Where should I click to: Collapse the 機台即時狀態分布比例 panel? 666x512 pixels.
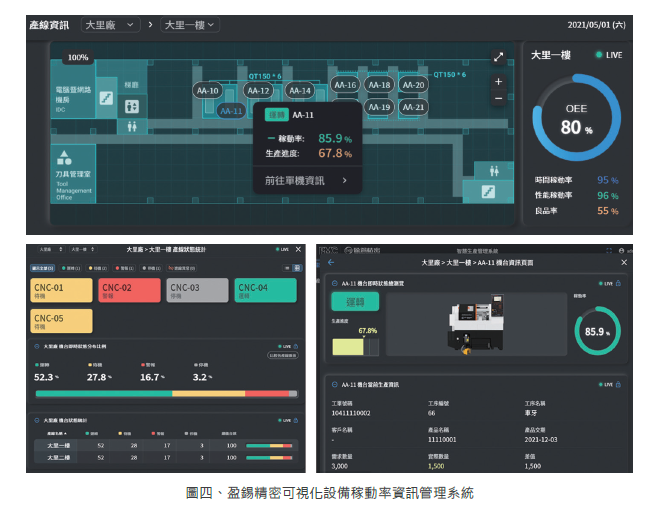pyautogui.click(x=37, y=346)
